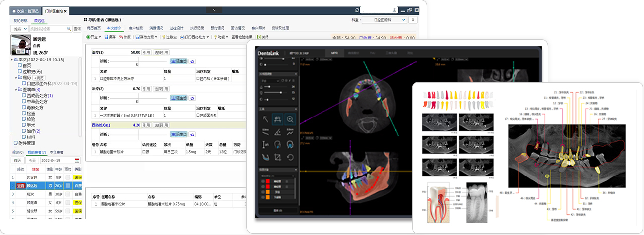Click the 作废 void icon in toolbar

point(124,37)
